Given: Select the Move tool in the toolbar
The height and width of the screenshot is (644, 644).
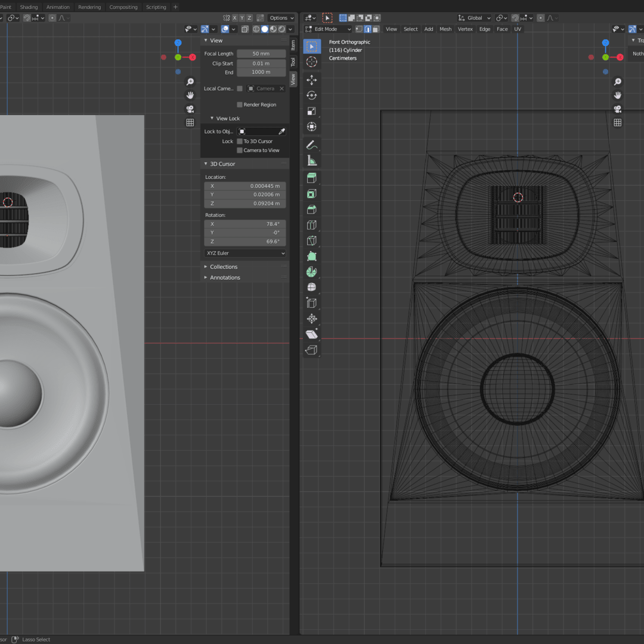Looking at the screenshot, I should click(x=311, y=80).
